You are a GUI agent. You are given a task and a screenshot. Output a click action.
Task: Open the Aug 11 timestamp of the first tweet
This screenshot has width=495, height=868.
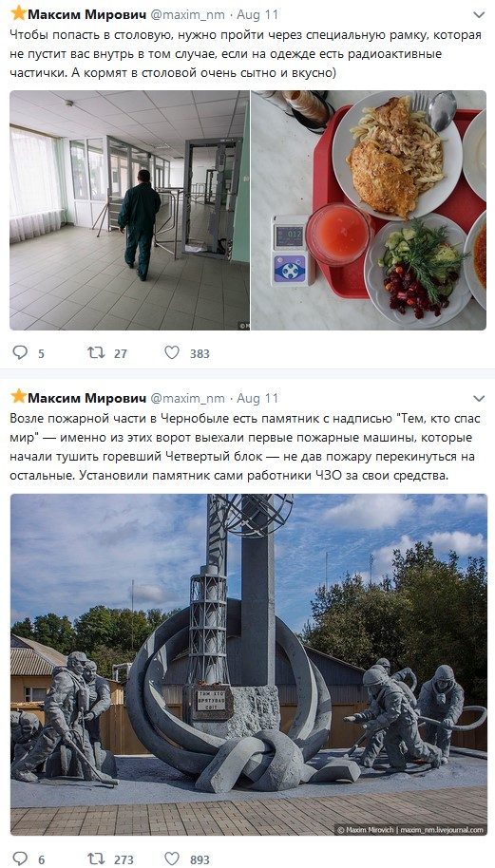[257, 14]
